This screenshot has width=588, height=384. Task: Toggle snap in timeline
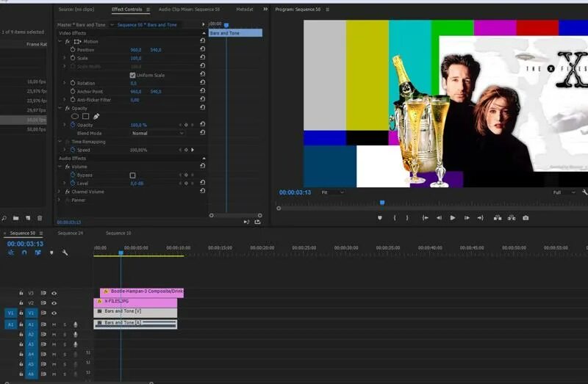pyautogui.click(x=24, y=253)
